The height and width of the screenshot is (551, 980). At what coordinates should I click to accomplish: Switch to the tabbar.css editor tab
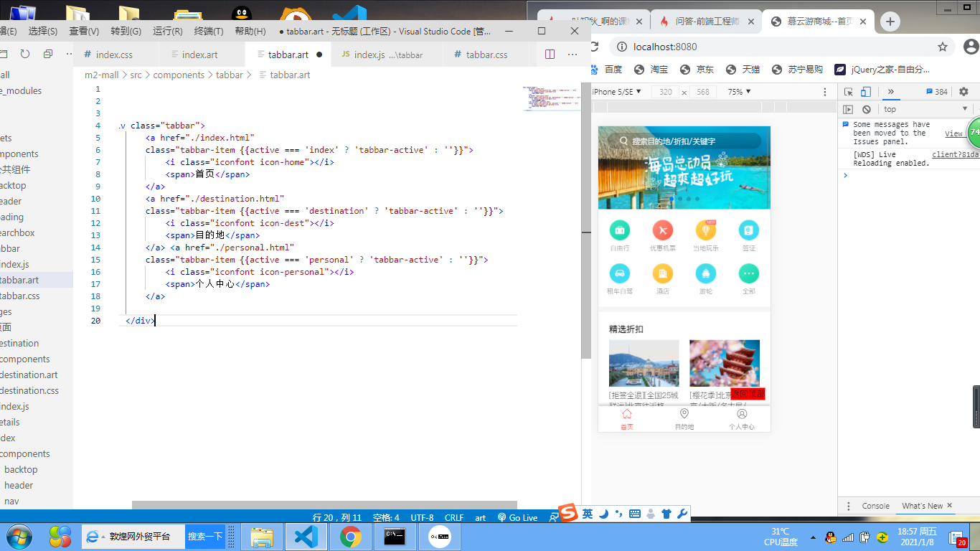486,55
